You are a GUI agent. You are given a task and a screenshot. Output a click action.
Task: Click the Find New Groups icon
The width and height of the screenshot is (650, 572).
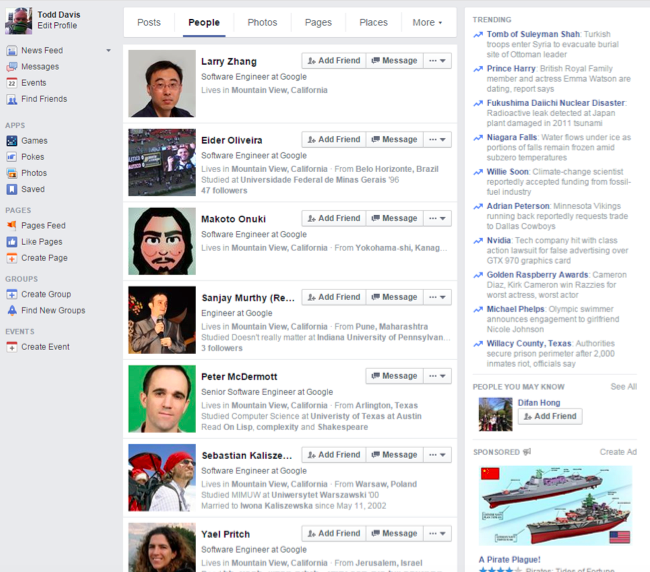(12, 310)
